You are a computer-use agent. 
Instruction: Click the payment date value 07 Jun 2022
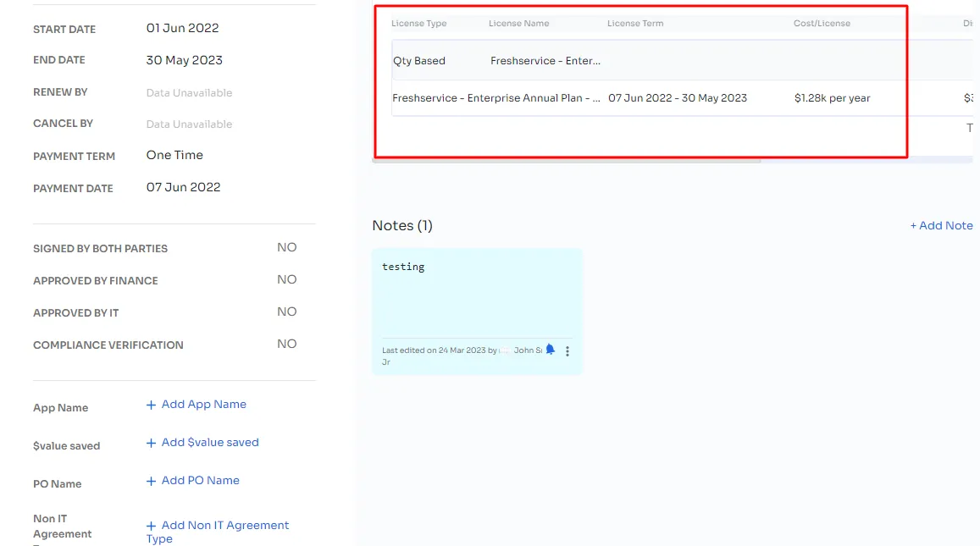pos(183,187)
